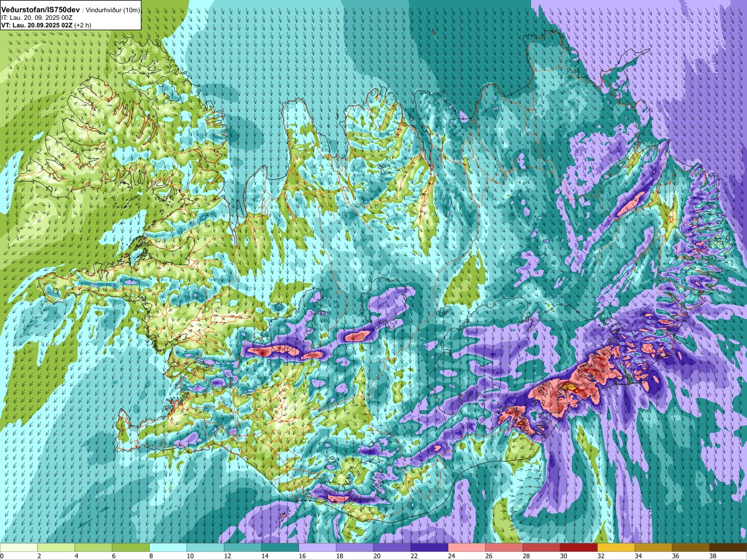Pick the 22–24 dark indigo legend swatch
The width and height of the screenshot is (747, 560).
pyautogui.click(x=430, y=548)
